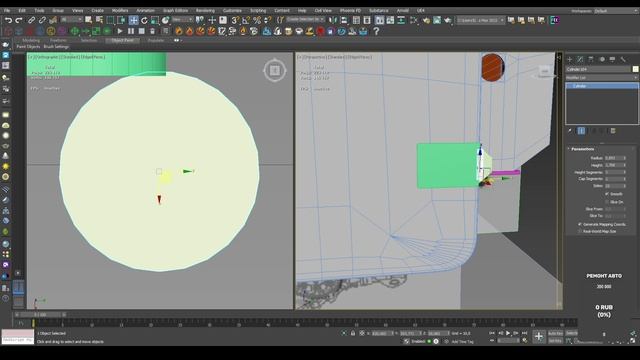
Task: Toggle the Slice On checkbox
Action: [607, 202]
